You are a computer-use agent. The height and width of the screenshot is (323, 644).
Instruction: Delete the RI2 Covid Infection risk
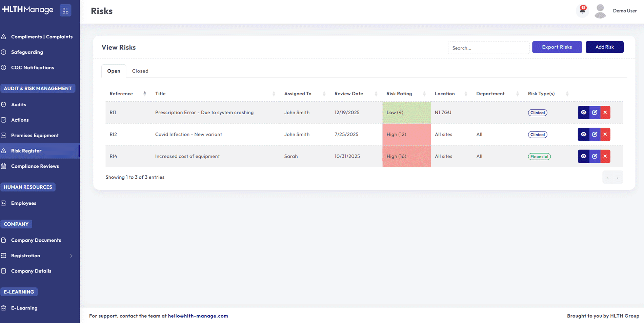tap(605, 135)
